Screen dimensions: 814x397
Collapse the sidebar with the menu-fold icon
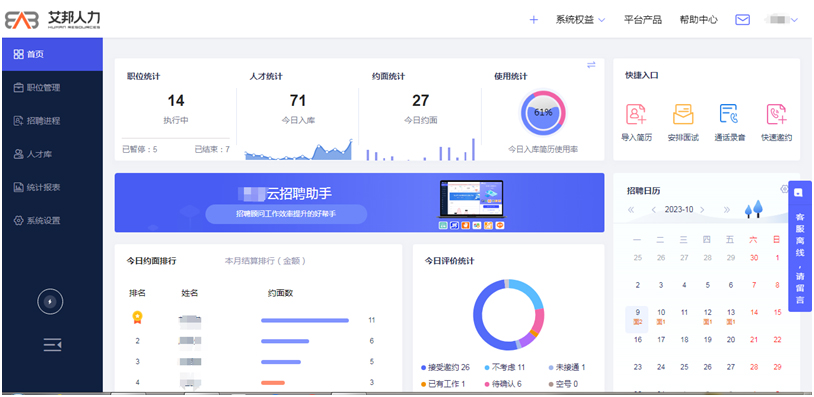[x=52, y=344]
